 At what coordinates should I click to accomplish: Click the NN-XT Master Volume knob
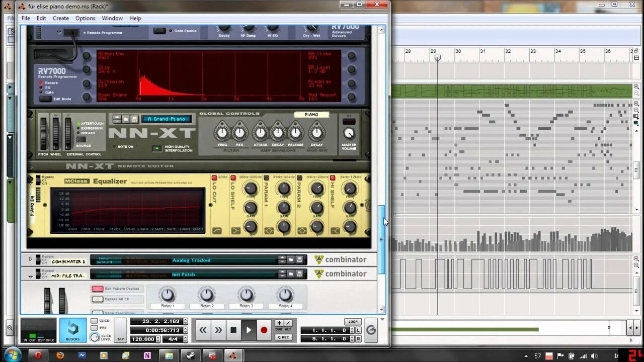pos(349,134)
